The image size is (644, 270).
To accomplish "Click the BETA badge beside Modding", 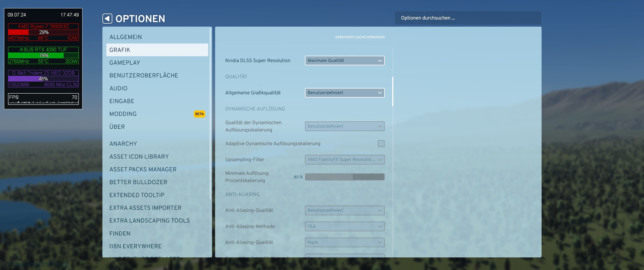I will 199,114.
